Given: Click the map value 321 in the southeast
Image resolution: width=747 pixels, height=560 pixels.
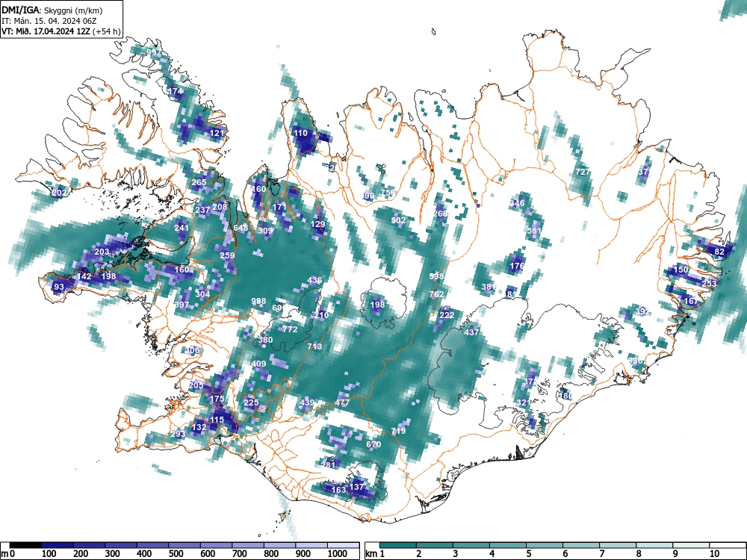Looking at the screenshot, I should tap(523, 402).
